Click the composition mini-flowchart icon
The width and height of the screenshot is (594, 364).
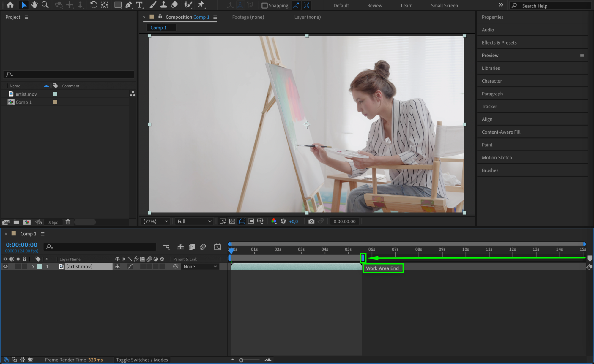click(166, 247)
